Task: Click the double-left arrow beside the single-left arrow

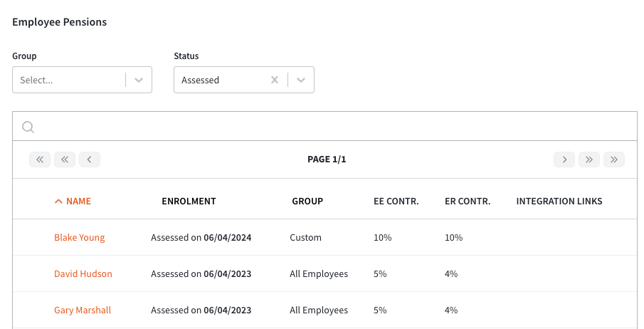Action: click(65, 160)
